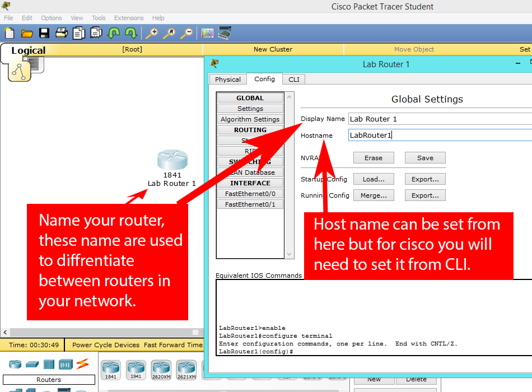Erase the router's NVRAM

point(374,157)
